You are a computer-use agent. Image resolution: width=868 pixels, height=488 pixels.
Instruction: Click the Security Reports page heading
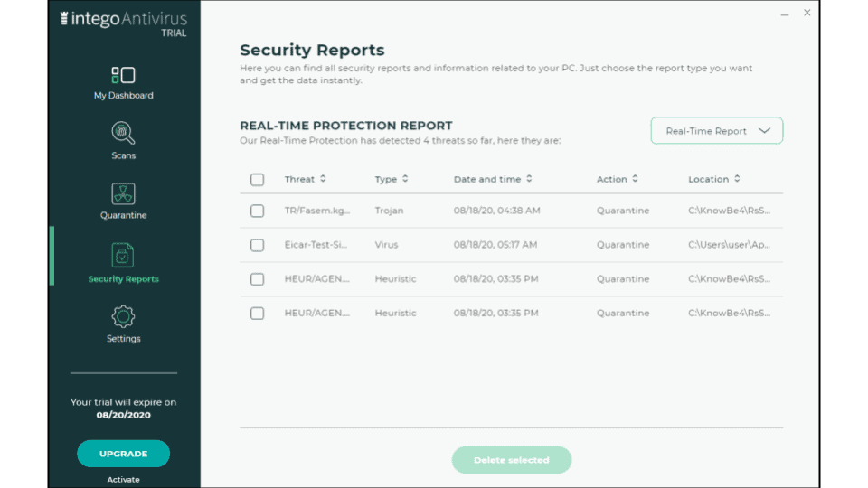(312, 50)
